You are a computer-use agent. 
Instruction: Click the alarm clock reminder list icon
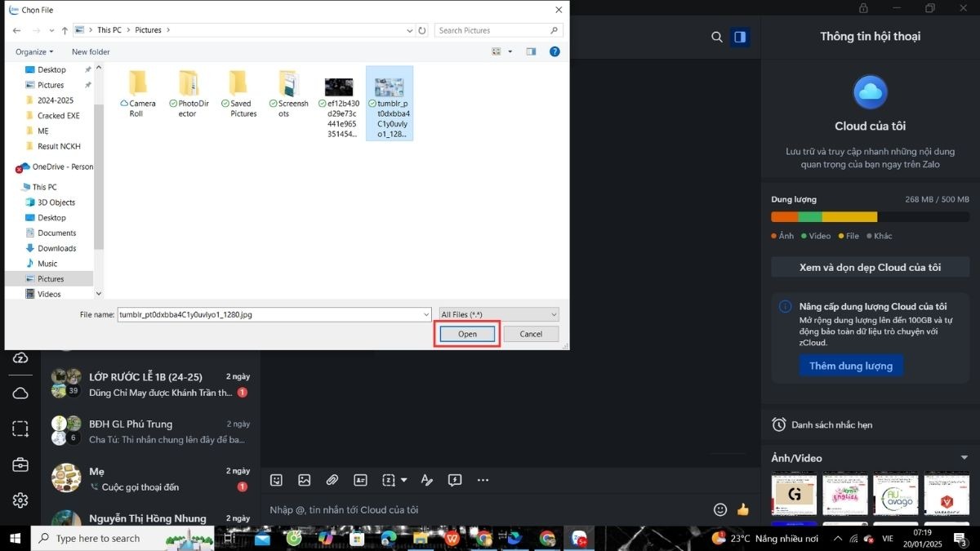point(779,424)
